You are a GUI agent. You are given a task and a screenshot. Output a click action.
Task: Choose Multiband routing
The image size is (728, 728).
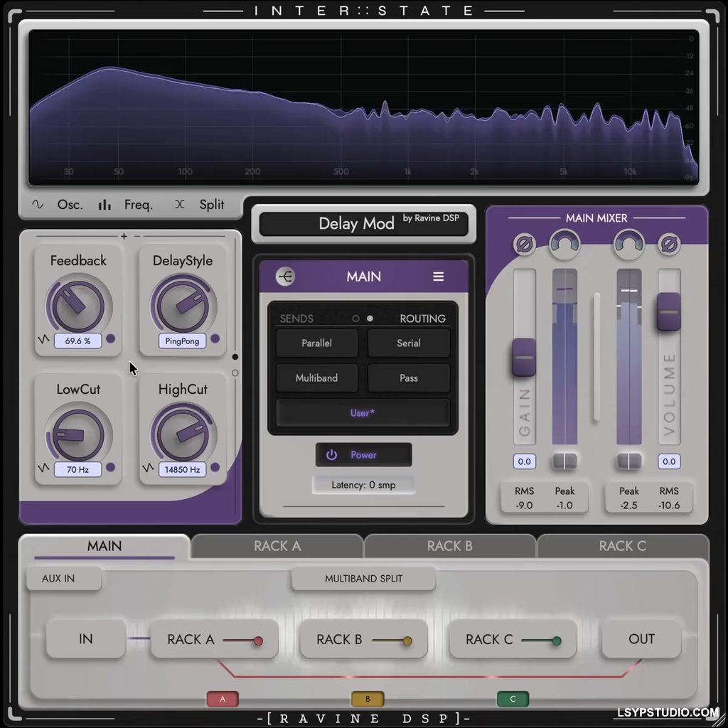click(x=316, y=378)
